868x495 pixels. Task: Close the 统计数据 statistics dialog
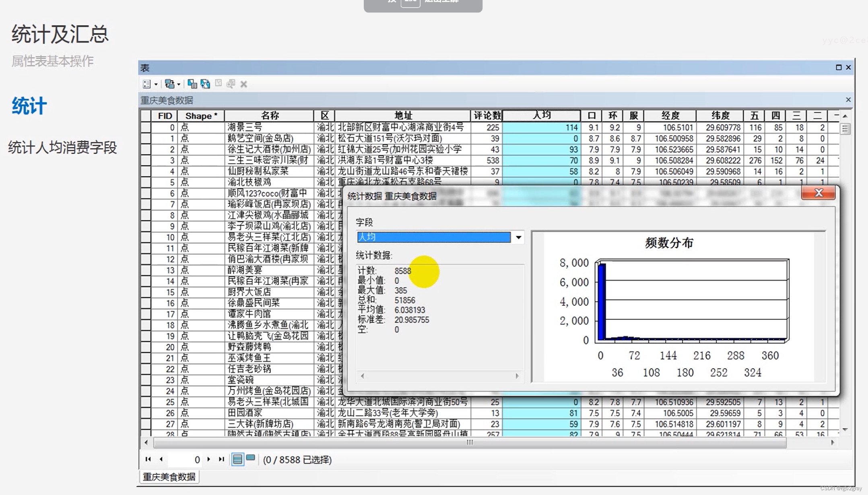[818, 193]
